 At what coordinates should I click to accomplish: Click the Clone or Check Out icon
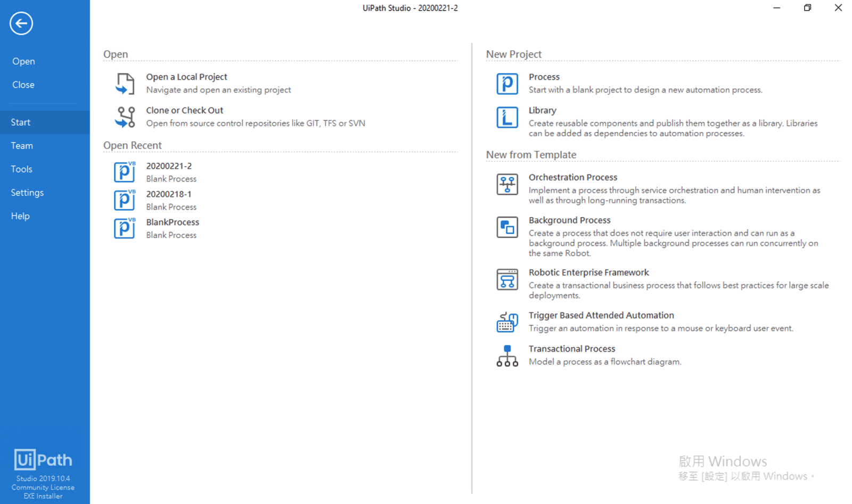[125, 117]
